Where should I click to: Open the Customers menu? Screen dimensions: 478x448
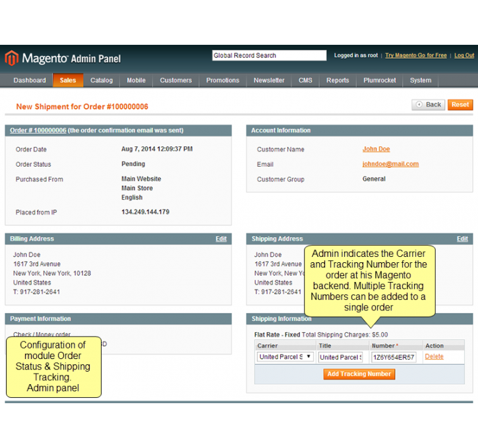176,80
